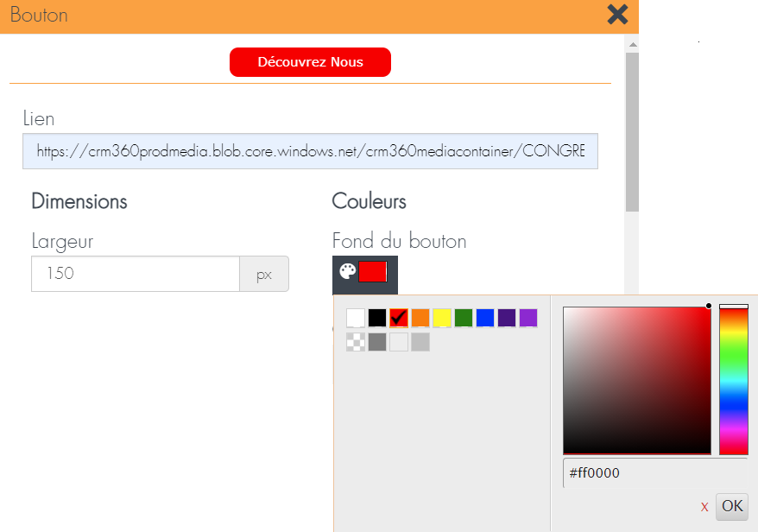This screenshot has width=758, height=532.
Task: Select the very light gray swatch
Action: coord(399,342)
